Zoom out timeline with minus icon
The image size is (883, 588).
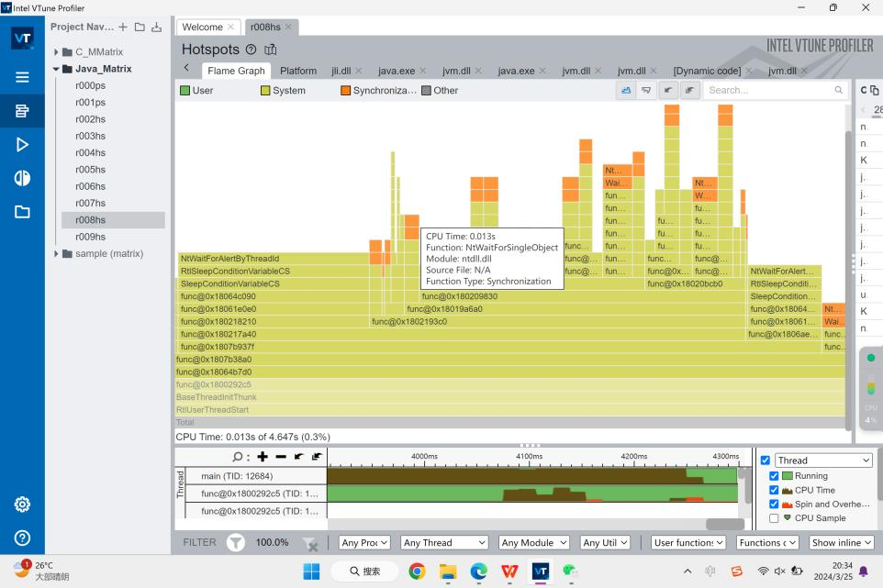click(x=281, y=457)
